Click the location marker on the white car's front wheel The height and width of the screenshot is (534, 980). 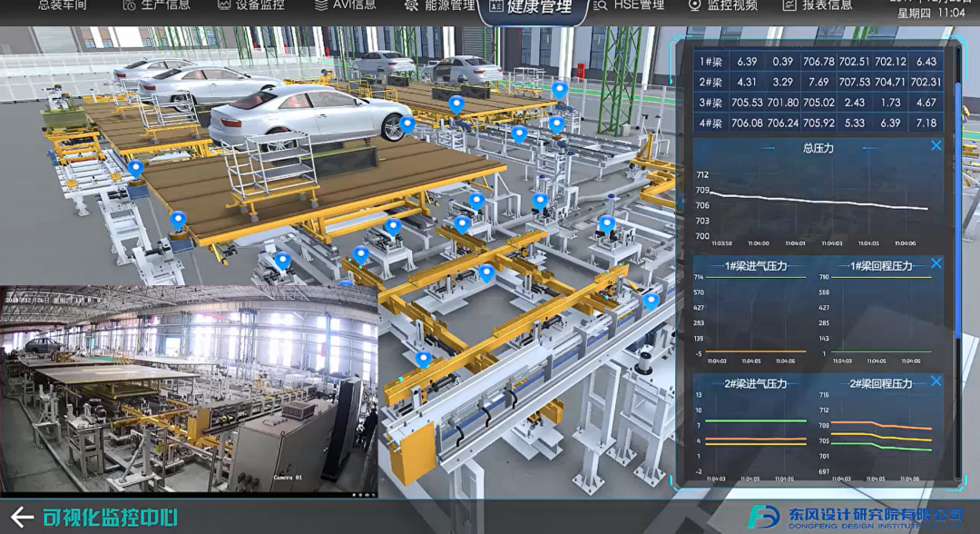click(x=407, y=124)
